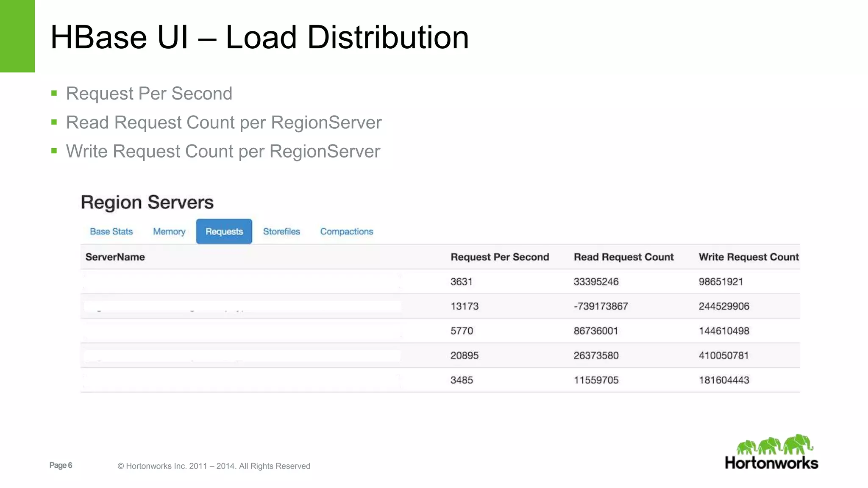This screenshot has height=488, width=868.
Task: Click read request count 86736001
Action: 596,330
